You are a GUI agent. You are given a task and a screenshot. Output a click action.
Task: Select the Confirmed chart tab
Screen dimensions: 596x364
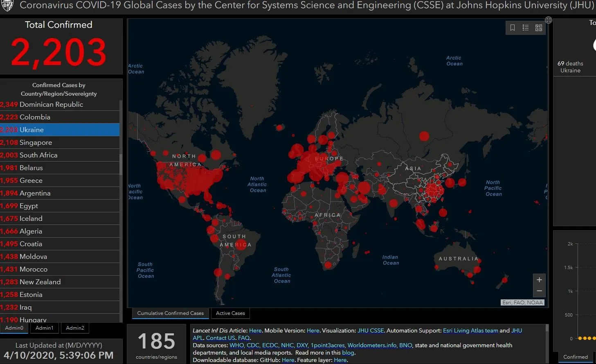click(x=575, y=357)
